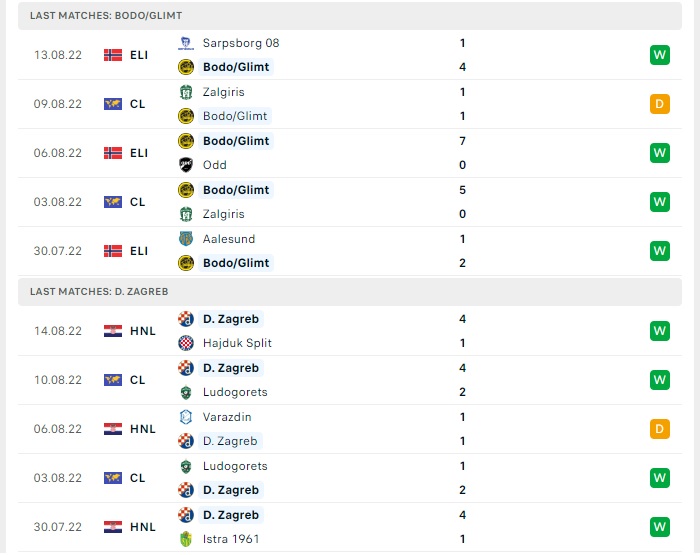Click draw badge for Varazdin match
Screen dimensions: 700x555
(660, 429)
